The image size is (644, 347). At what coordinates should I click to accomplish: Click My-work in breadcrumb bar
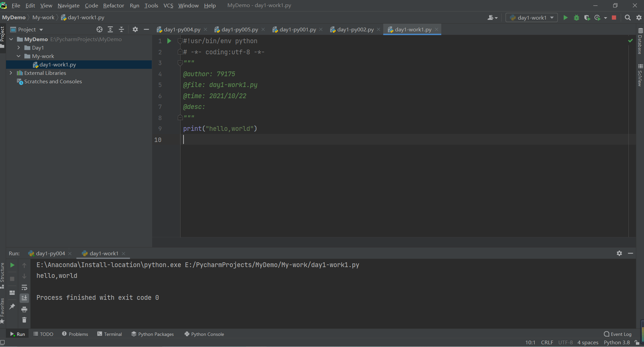tap(43, 18)
